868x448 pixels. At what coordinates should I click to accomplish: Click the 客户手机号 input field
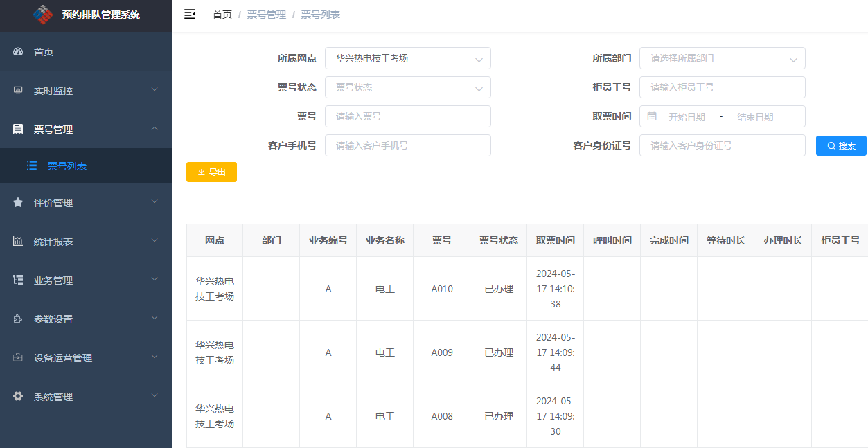point(407,145)
